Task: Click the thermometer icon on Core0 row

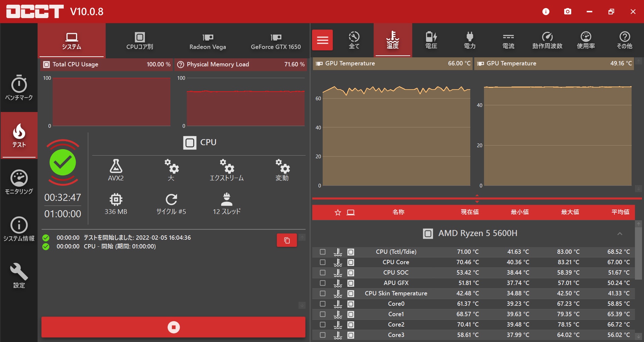Action: [338, 304]
